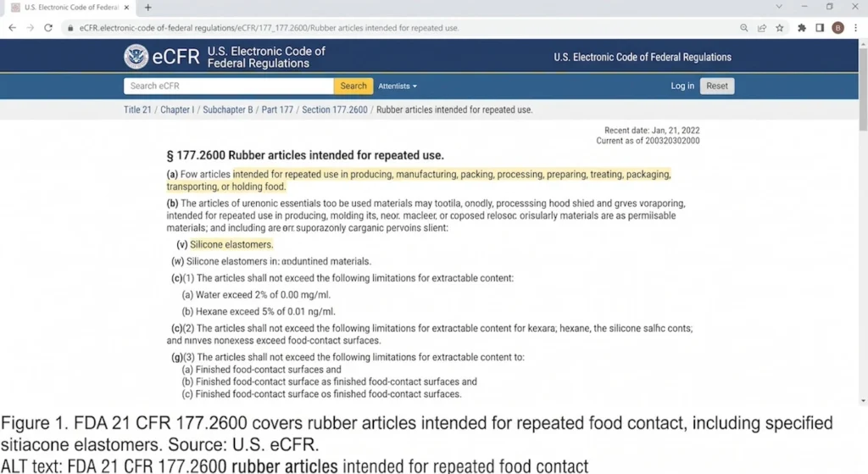
Task: Open the Extensions puzzle icon
Action: tap(802, 28)
